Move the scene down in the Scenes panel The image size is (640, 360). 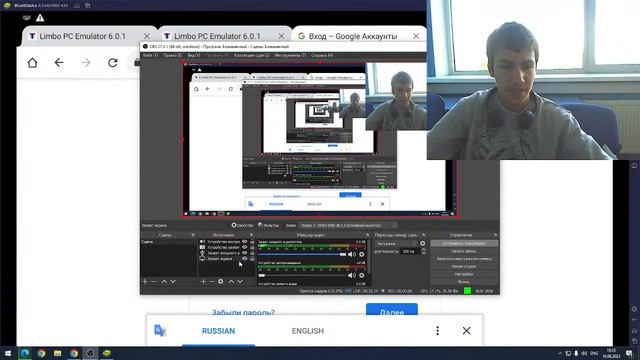173,282
